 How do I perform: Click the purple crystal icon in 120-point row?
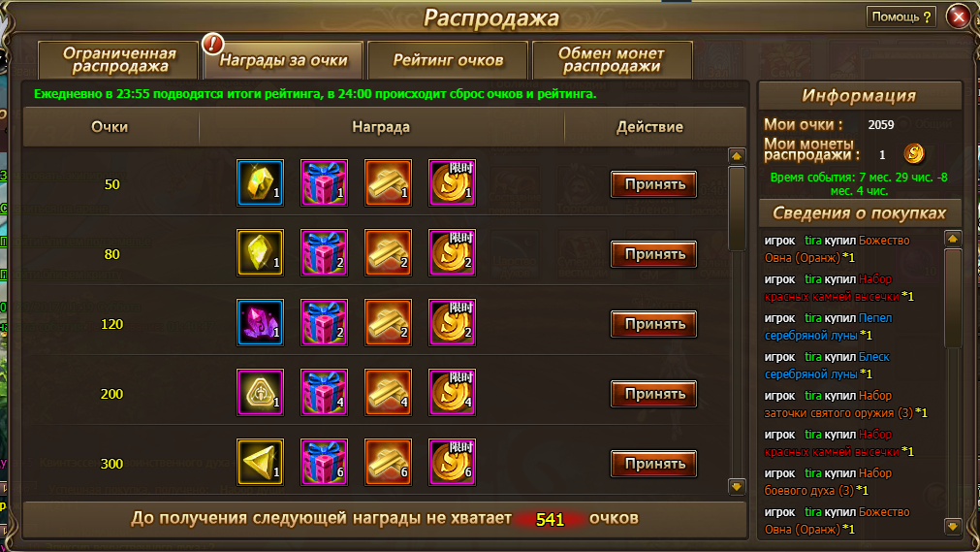(x=260, y=323)
